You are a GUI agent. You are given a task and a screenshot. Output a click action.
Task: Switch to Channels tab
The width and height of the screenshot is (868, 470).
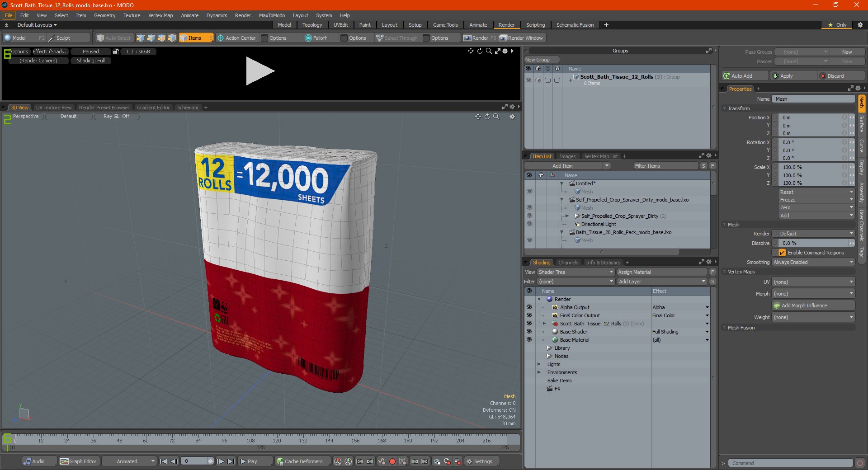568,263
